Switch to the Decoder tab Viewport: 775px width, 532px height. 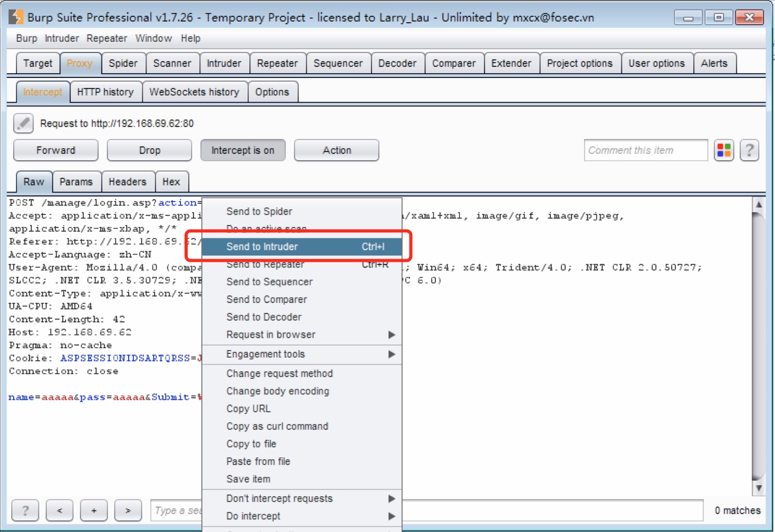pos(398,63)
